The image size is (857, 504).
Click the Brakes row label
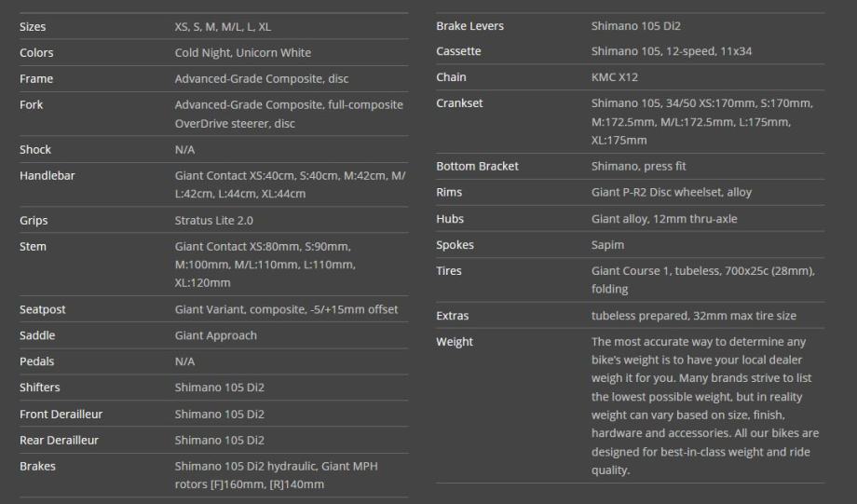click(37, 466)
